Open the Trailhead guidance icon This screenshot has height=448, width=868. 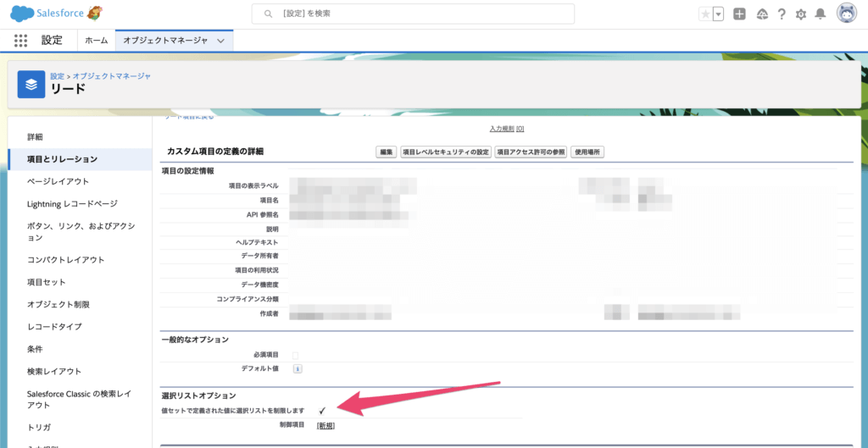click(x=761, y=14)
